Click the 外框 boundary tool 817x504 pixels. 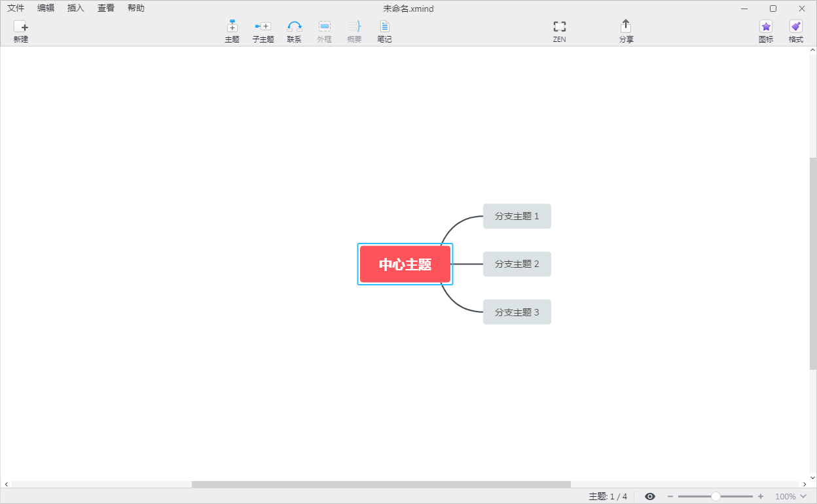(x=325, y=31)
